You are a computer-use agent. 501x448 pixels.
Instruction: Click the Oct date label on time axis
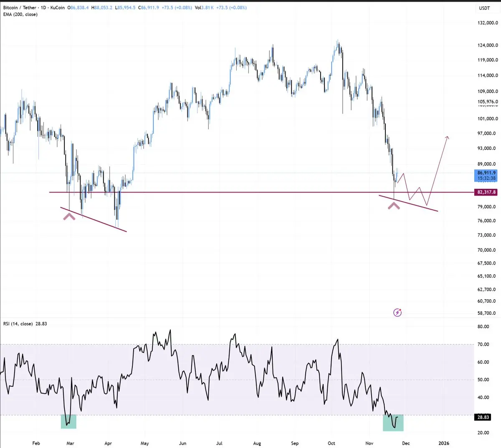[x=331, y=443]
